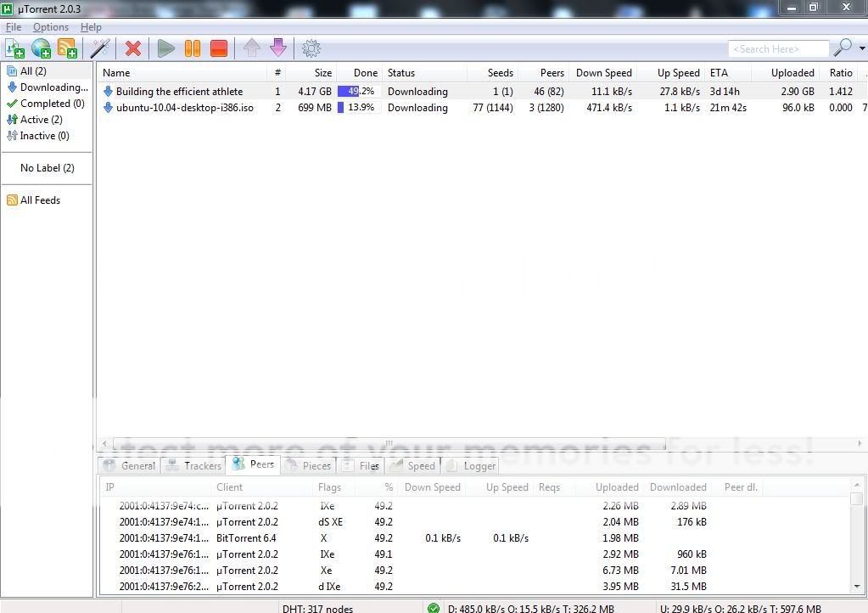This screenshot has width=868, height=613.
Task: Click Add Torrent from URL globe icon
Action: (x=41, y=48)
